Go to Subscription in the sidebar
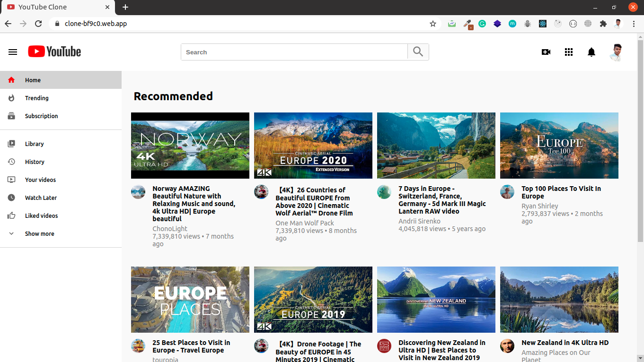 [x=41, y=116]
